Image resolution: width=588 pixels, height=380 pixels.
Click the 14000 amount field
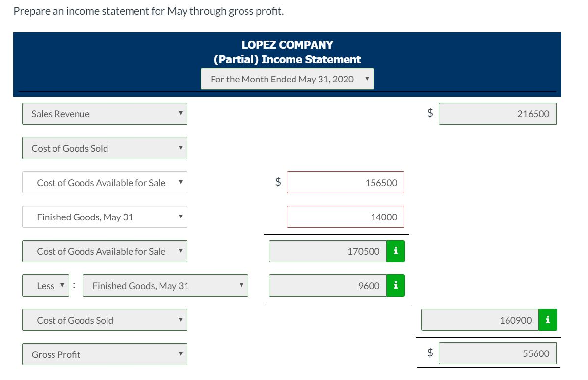(346, 217)
